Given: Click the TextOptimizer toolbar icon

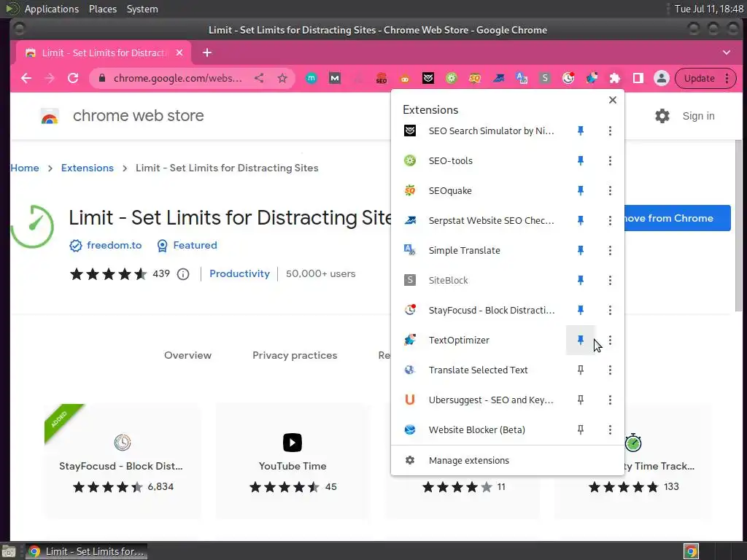Looking at the screenshot, I should 591,78.
